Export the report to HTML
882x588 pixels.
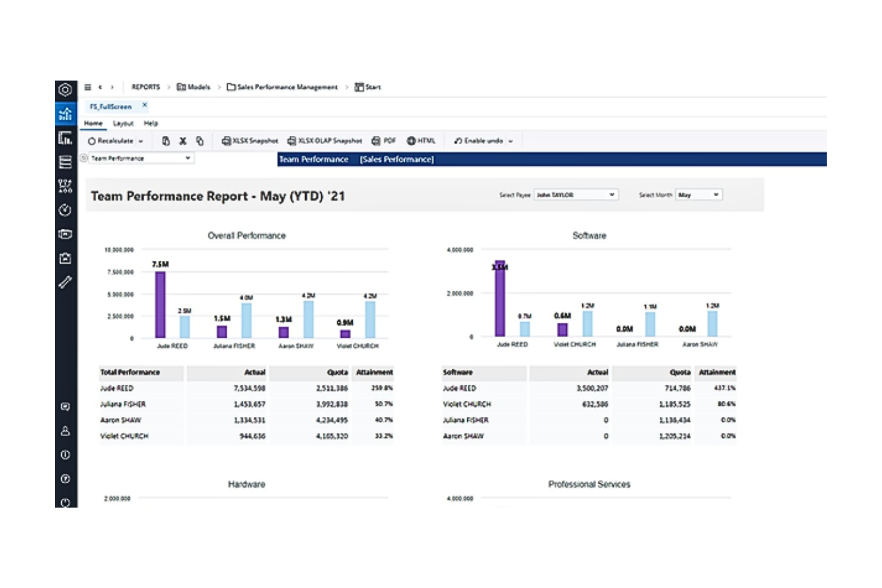421,141
